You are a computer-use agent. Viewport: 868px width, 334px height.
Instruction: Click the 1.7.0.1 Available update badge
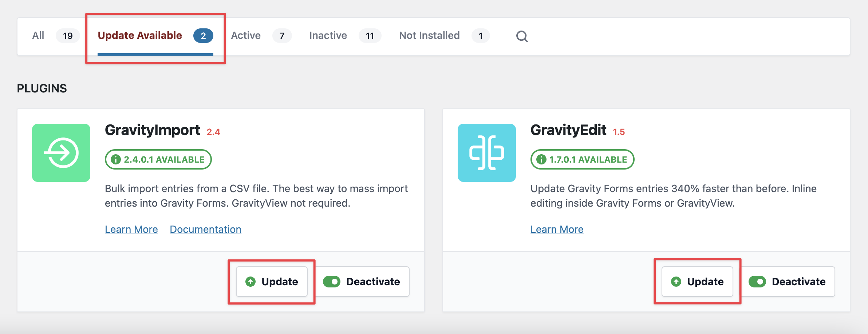(x=582, y=159)
